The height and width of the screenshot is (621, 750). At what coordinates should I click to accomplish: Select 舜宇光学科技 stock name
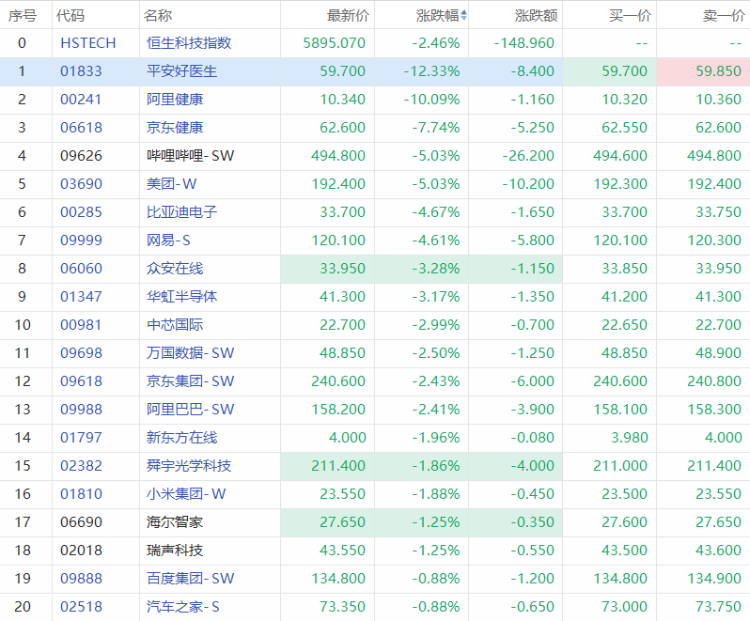click(x=189, y=466)
